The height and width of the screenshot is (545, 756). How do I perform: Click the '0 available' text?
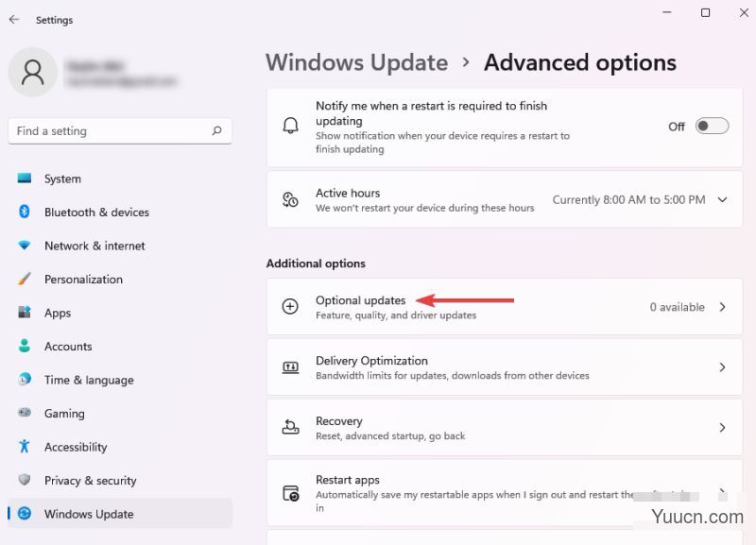[677, 307]
